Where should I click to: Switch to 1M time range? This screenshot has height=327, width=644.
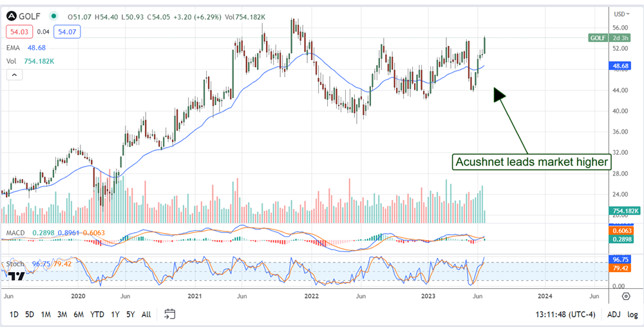pos(46,315)
